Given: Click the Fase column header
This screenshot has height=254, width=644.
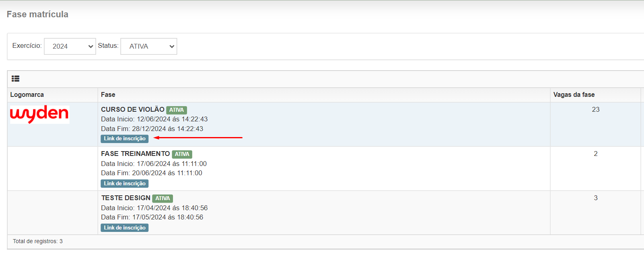Looking at the screenshot, I should pos(108,95).
